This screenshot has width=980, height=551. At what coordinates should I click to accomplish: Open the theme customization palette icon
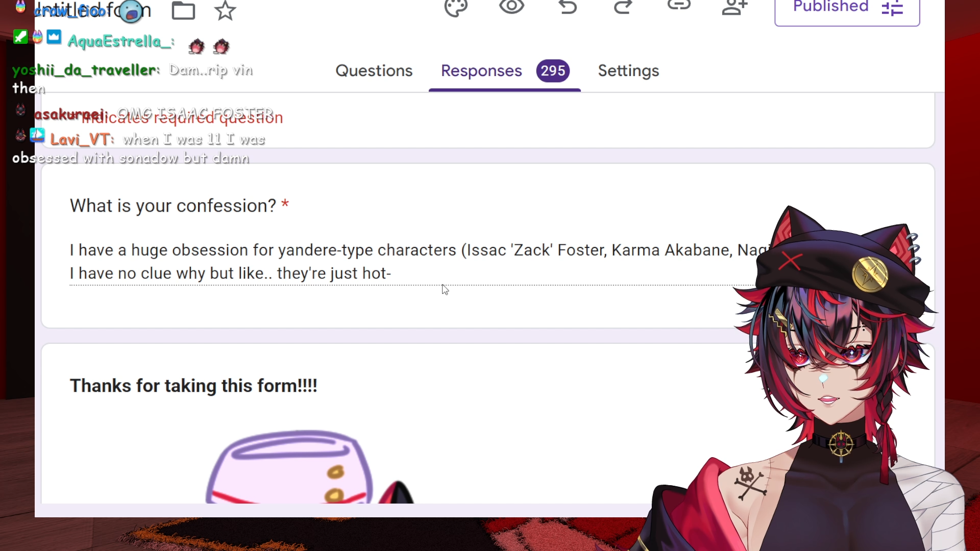pyautogui.click(x=456, y=8)
